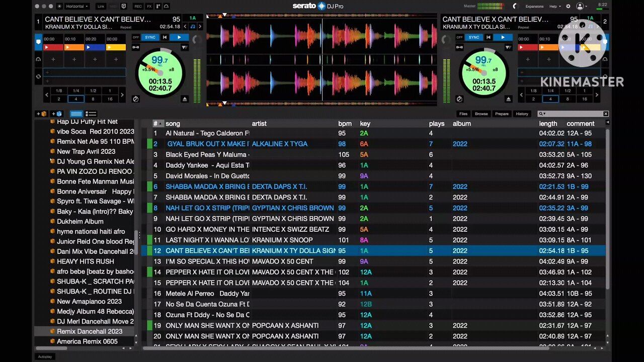Sort the library by the bpm column
This screenshot has height=362, width=644.
[x=345, y=124]
